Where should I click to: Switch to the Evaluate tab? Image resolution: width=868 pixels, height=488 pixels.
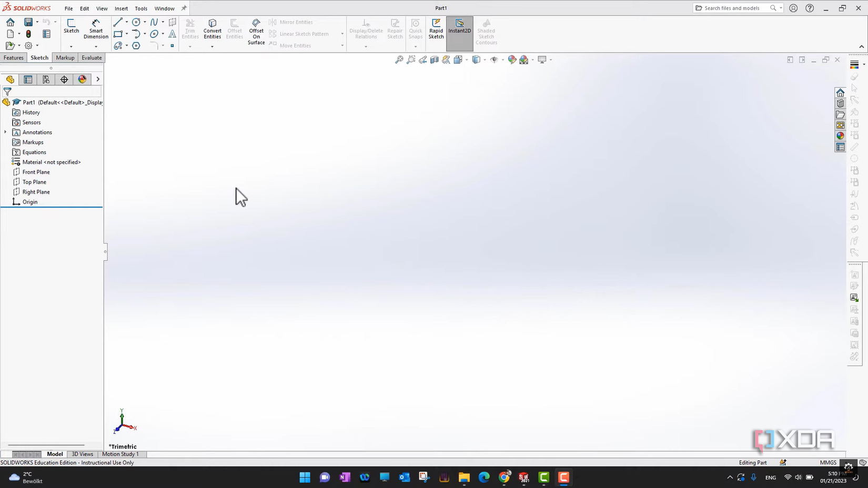click(x=92, y=58)
